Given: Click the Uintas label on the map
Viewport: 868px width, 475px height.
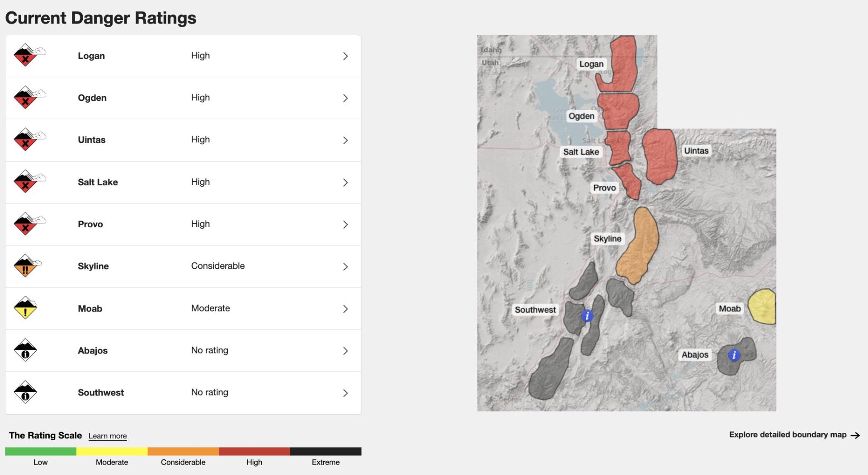Looking at the screenshot, I should point(696,150).
